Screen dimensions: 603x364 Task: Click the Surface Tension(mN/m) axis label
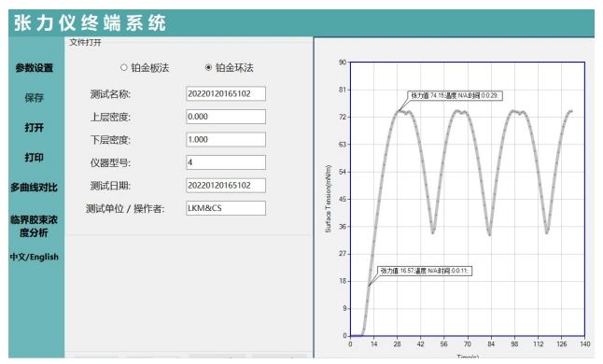(328, 199)
